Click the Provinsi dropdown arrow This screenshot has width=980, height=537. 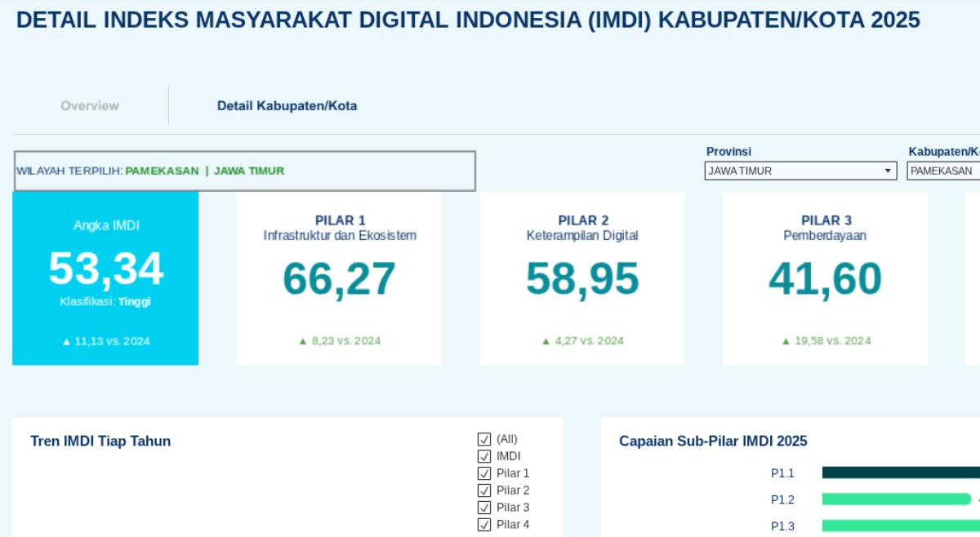point(888,171)
